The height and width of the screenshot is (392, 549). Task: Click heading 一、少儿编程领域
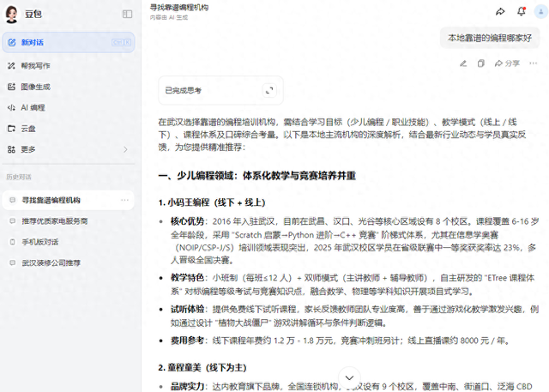(x=257, y=175)
